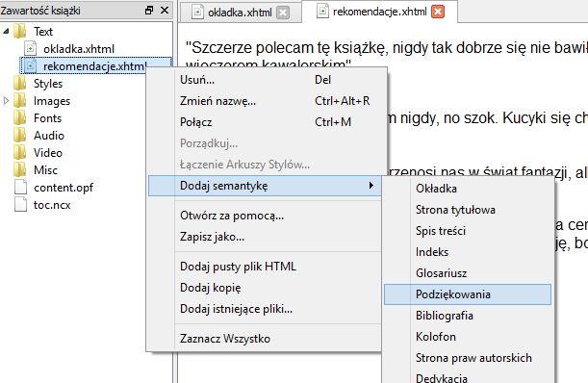Click the content.opf file icon
This screenshot has width=588, height=383.
(20, 188)
